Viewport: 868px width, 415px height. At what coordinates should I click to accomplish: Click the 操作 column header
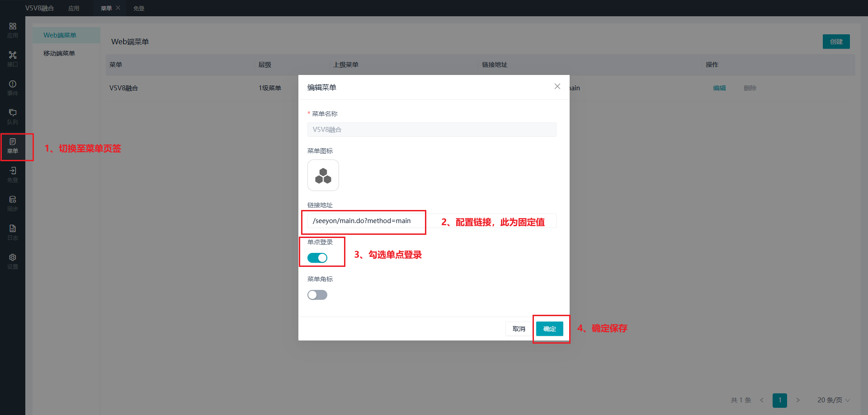[712, 65]
